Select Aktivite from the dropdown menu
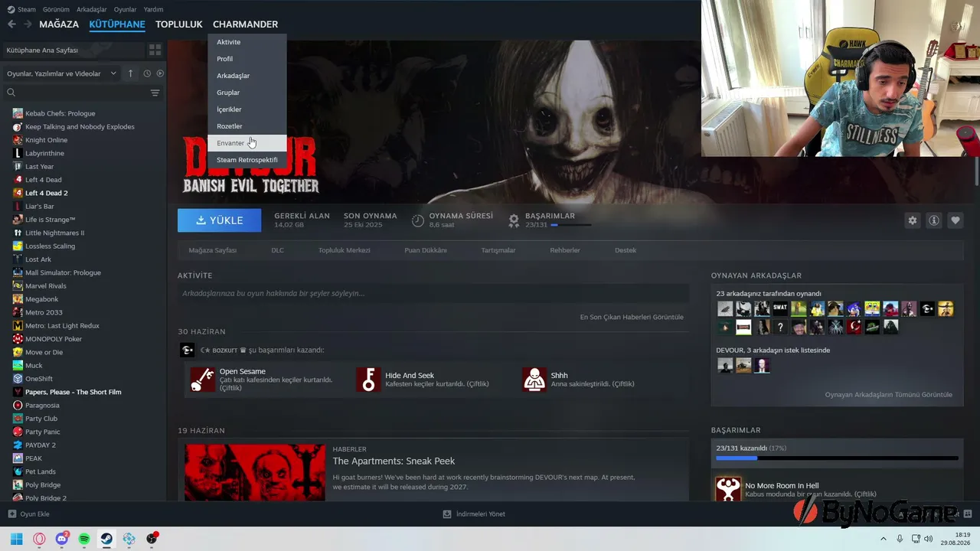Screen dimensions: 980x551 pyautogui.click(x=247, y=42)
